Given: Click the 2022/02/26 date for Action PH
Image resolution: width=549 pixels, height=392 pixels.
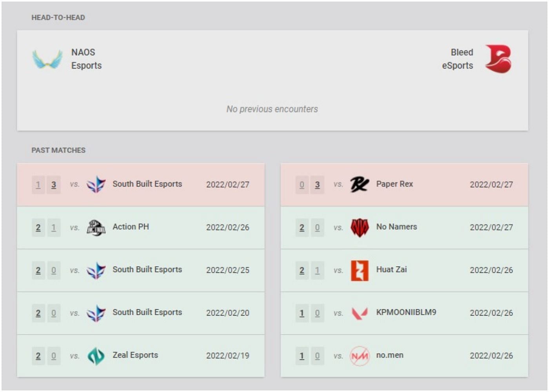Looking at the screenshot, I should (228, 227).
